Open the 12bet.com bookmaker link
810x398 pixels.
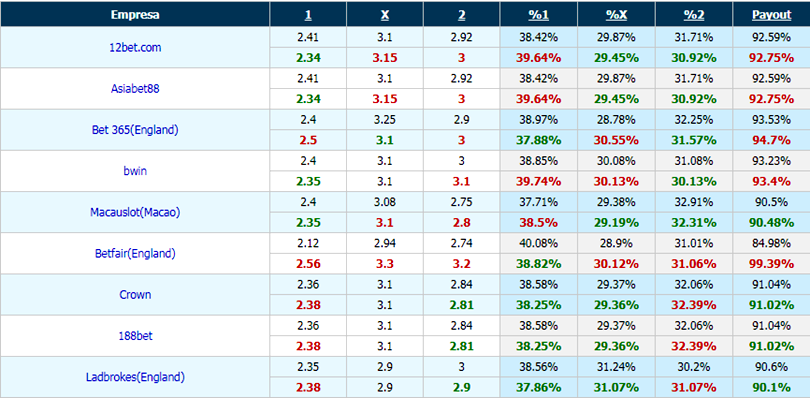pyautogui.click(x=135, y=48)
